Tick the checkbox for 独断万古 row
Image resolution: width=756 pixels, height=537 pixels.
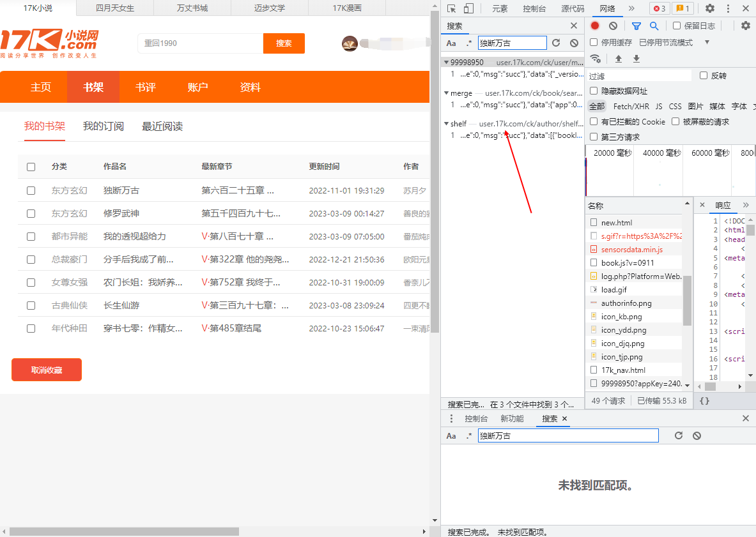31,191
